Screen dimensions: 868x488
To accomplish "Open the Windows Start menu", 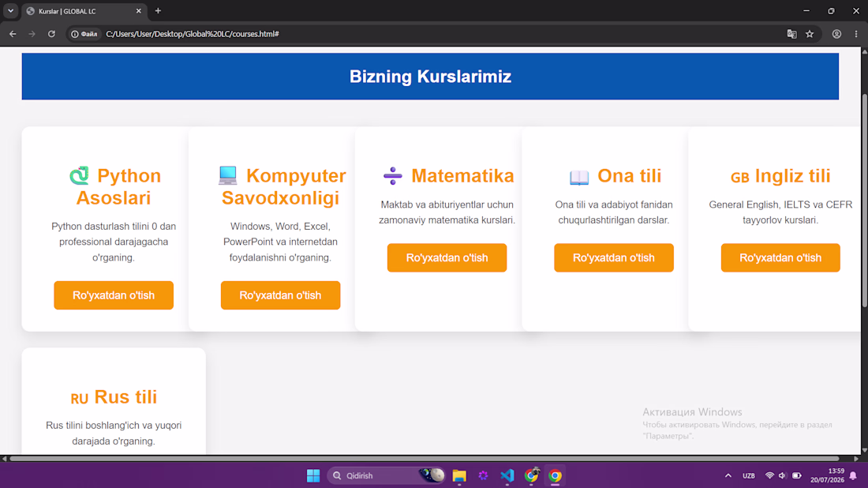I will 313,475.
